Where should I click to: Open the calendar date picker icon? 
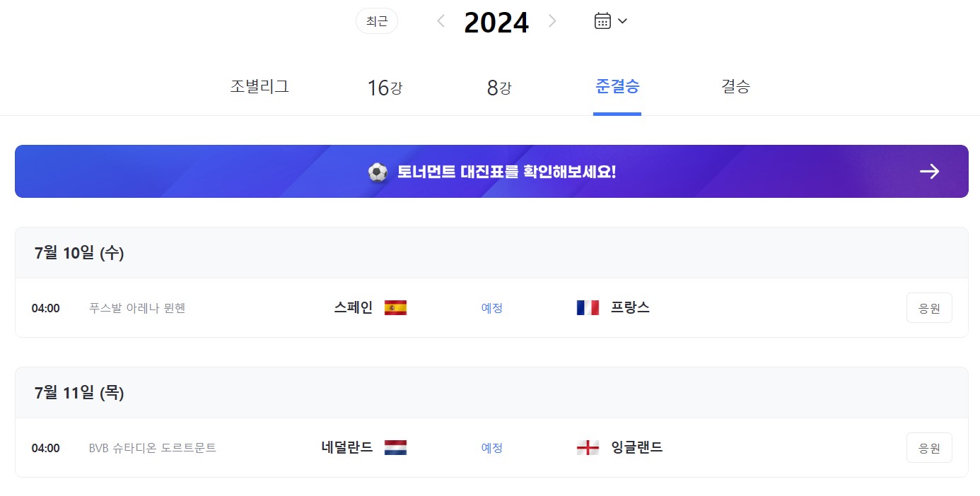point(602,20)
